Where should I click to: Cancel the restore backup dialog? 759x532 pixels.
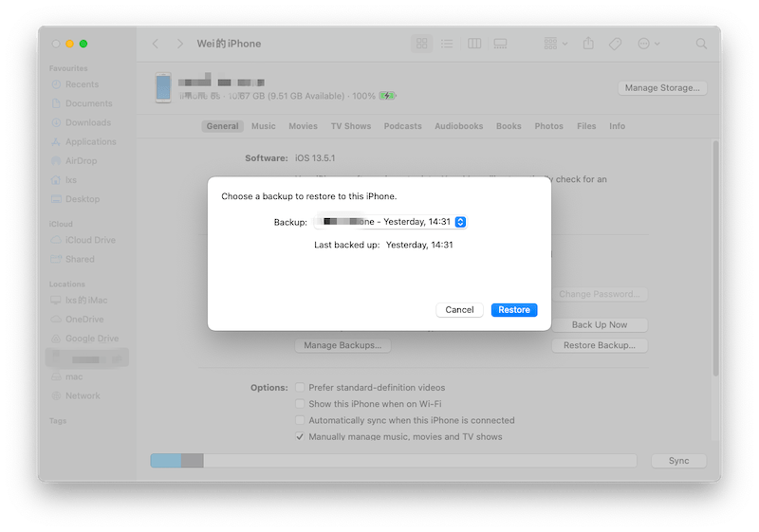click(x=459, y=310)
